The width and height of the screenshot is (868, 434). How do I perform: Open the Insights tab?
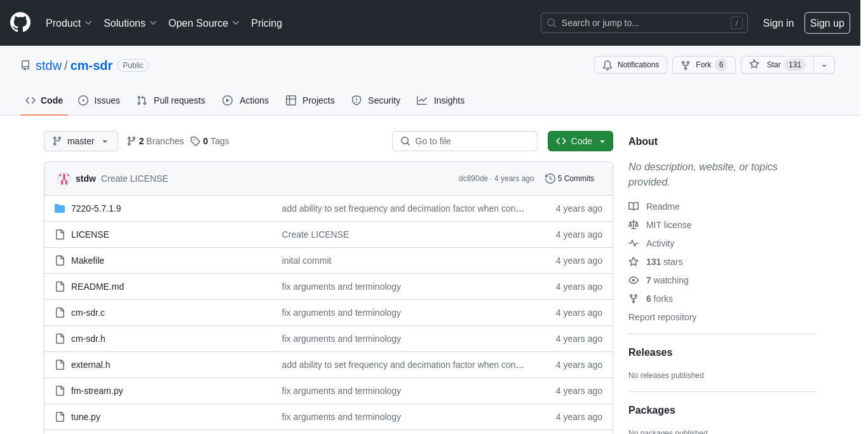441,100
